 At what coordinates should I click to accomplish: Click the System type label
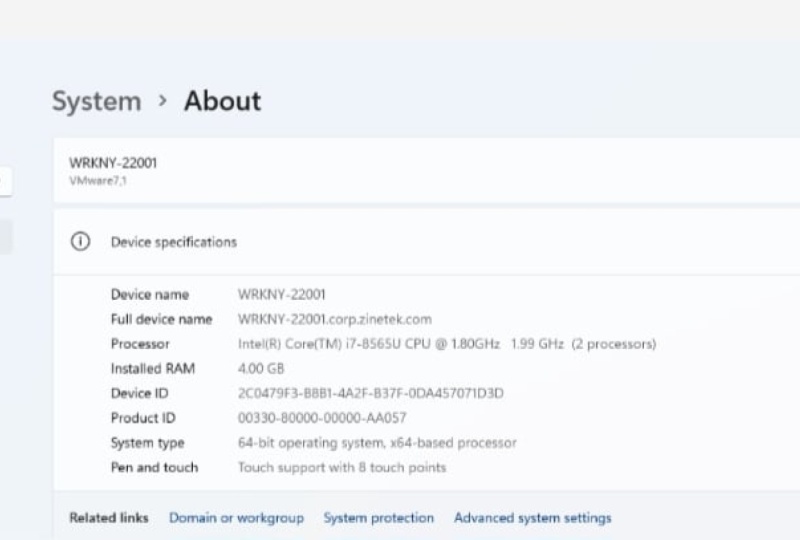tap(147, 443)
